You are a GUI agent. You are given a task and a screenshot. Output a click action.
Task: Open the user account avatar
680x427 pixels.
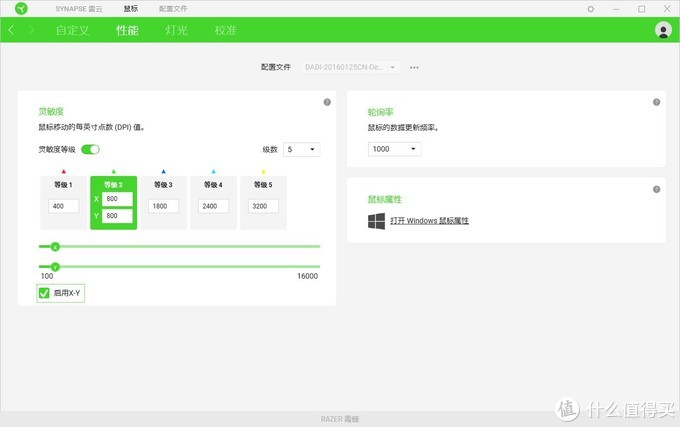(x=663, y=30)
